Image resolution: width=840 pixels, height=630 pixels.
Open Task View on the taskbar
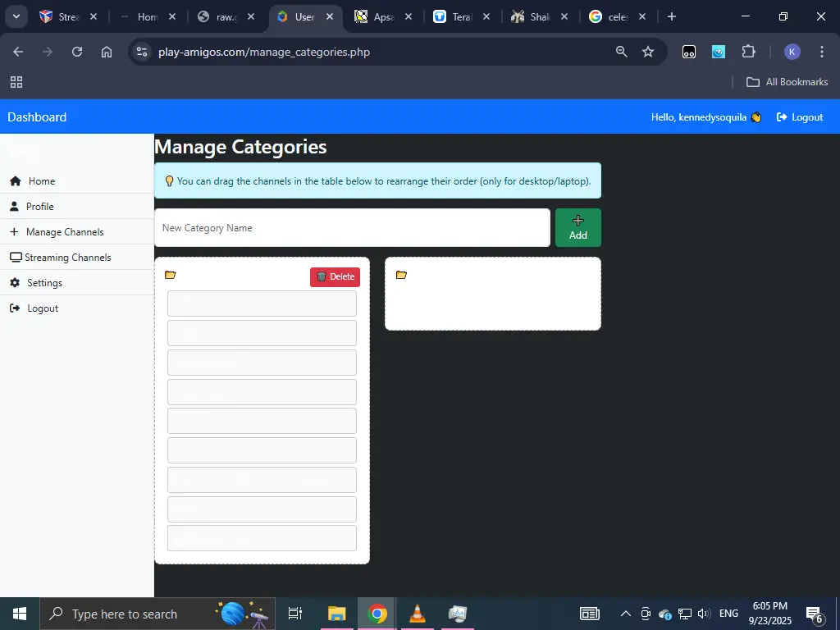pos(295,614)
